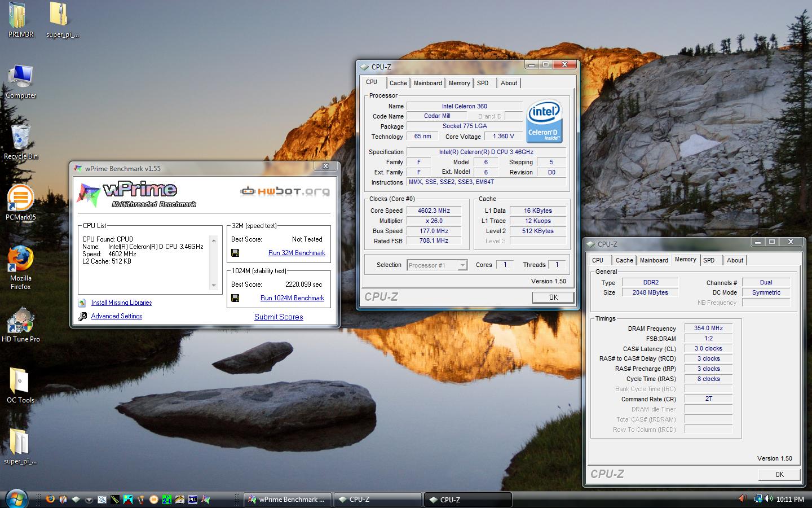Click the Core Speed value 4602.3 MHz
The height and width of the screenshot is (508, 812).
coord(434,211)
